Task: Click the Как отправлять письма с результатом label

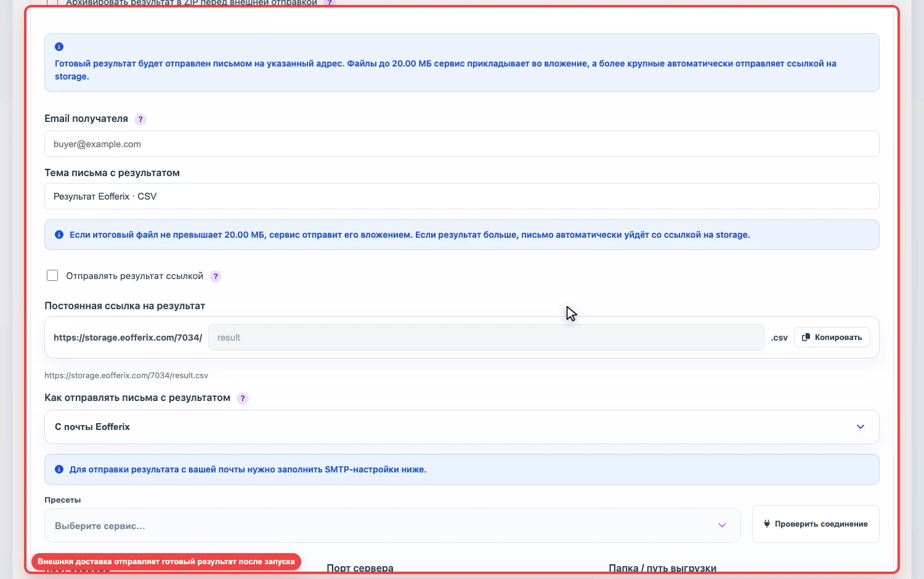Action: tap(137, 398)
